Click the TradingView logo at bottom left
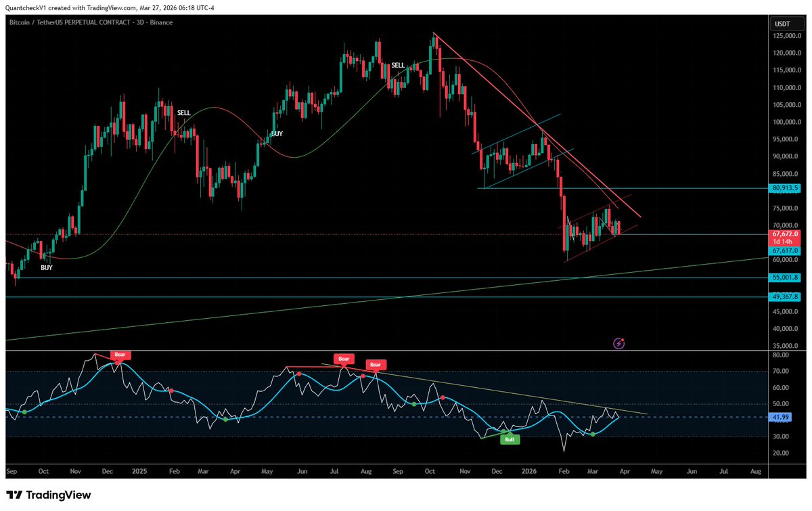 tap(48, 495)
